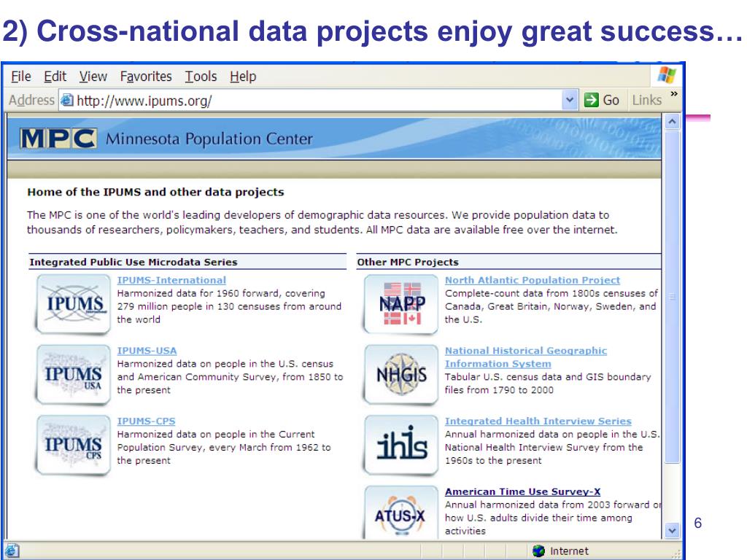Viewport: 747px width, 560px height.
Task: Click the Links toolbar label
Action: pyautogui.click(x=647, y=100)
